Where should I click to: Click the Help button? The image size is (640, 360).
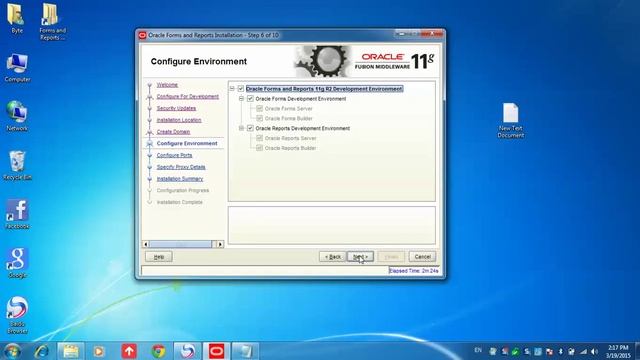click(159, 257)
